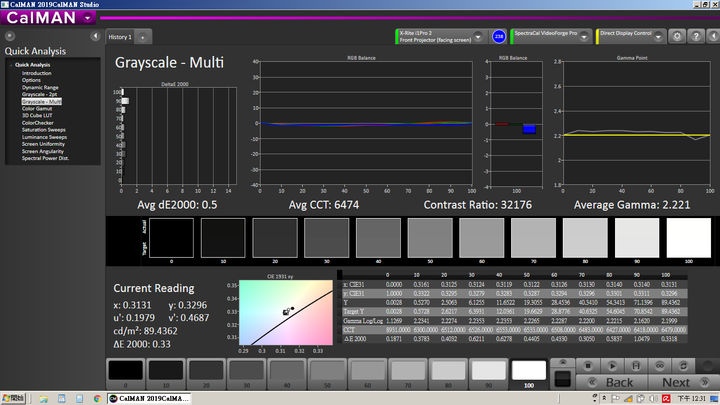Open the help question mark icon
Viewport: 720px width, 405px height.
click(x=696, y=36)
